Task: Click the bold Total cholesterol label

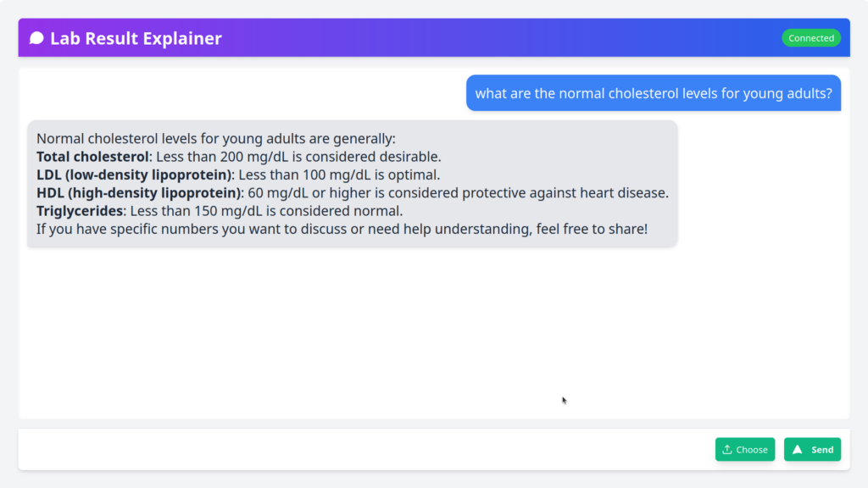Action: pyautogui.click(x=92, y=157)
